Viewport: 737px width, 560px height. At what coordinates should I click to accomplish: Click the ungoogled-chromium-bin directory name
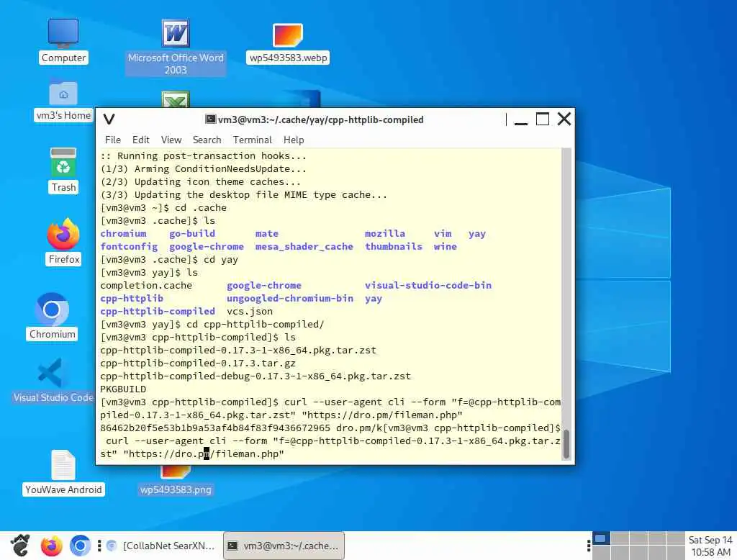290,299
